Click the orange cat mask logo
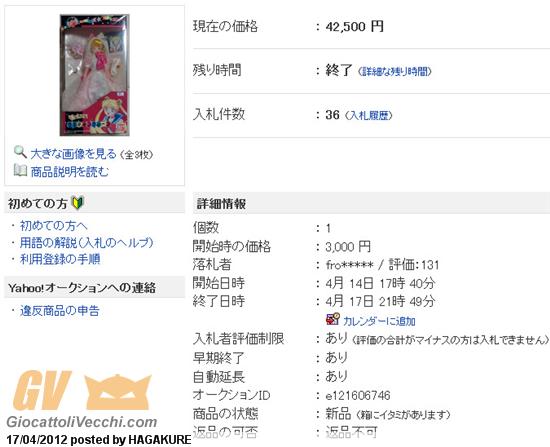Screen dimensions: 550x447 pyautogui.click(x=118, y=392)
